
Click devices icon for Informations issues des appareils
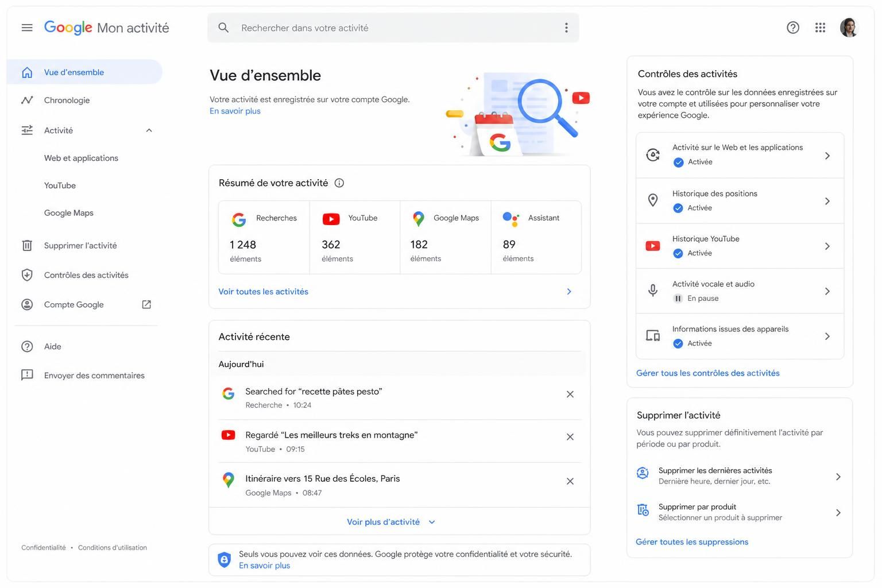click(653, 335)
